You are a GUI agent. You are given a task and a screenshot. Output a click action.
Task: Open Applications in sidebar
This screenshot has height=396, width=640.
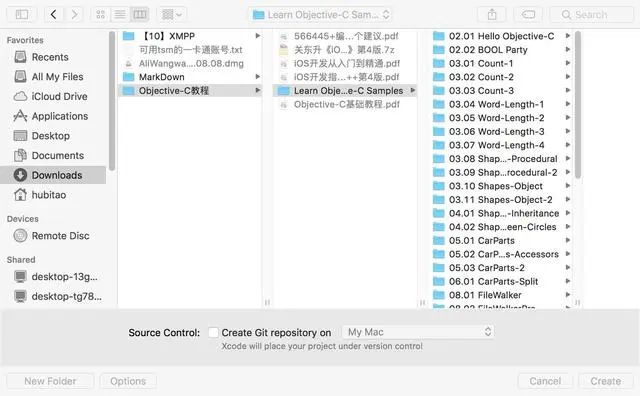pos(53,116)
